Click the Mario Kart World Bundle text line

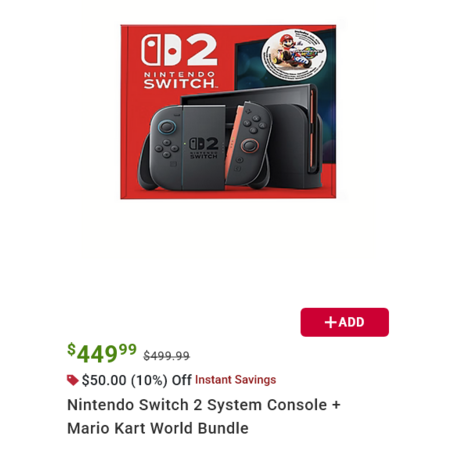(158, 428)
